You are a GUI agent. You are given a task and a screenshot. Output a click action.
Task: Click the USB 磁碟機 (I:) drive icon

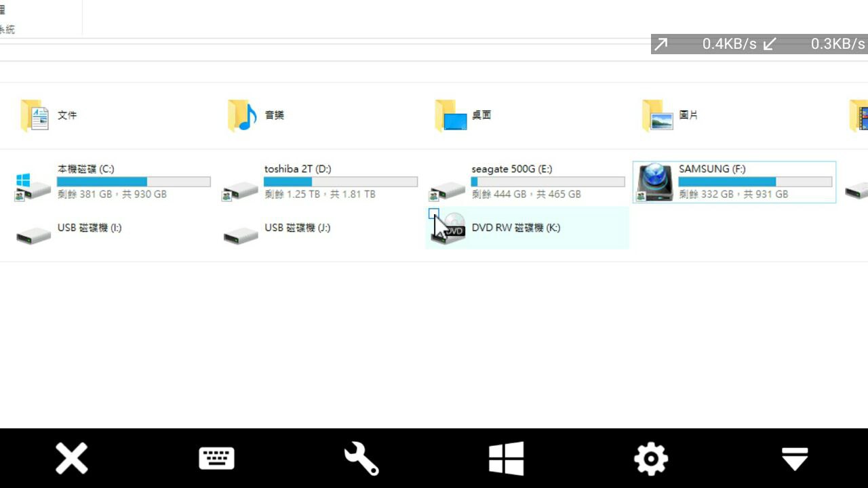pyautogui.click(x=33, y=235)
